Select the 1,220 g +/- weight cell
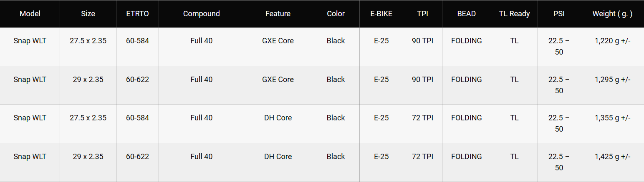This screenshot has height=182, width=644. (x=612, y=41)
